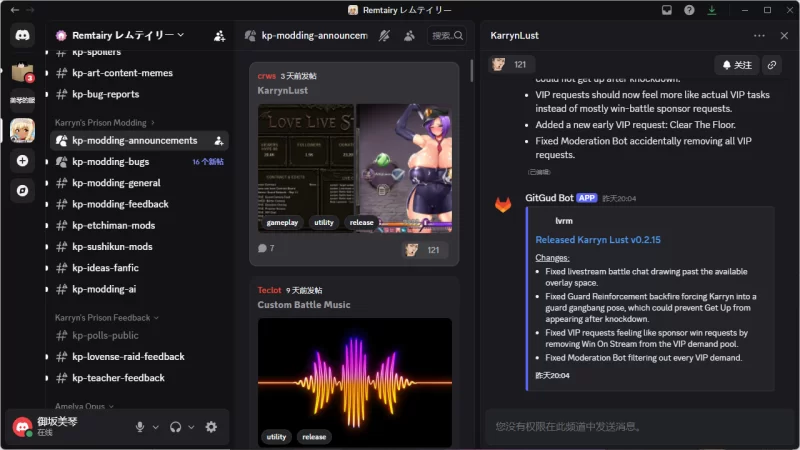Open the kp-art-content-memes channel
Screen dimensions: 800x450
(139, 73)
